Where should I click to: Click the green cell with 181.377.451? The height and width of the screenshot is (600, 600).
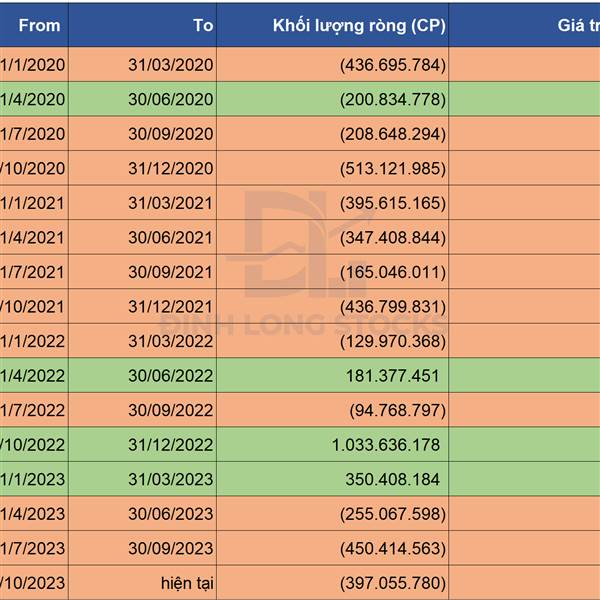coord(333,375)
